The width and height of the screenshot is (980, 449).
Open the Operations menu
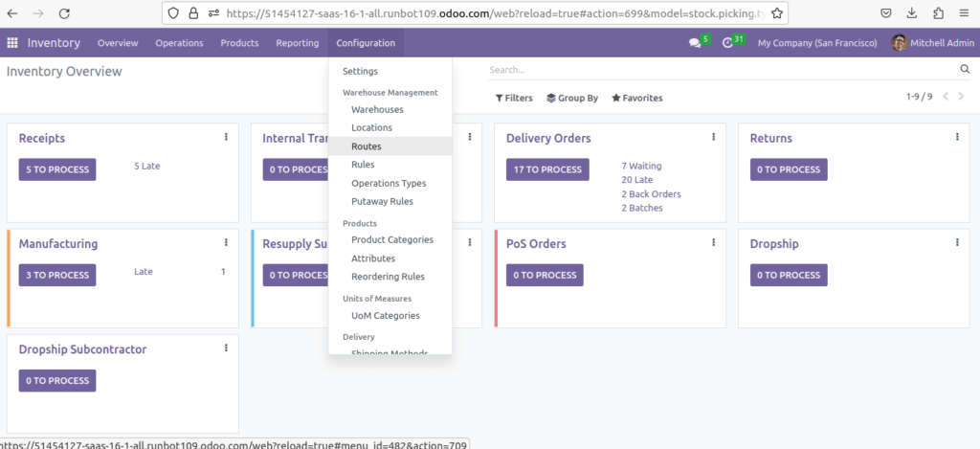tap(179, 43)
